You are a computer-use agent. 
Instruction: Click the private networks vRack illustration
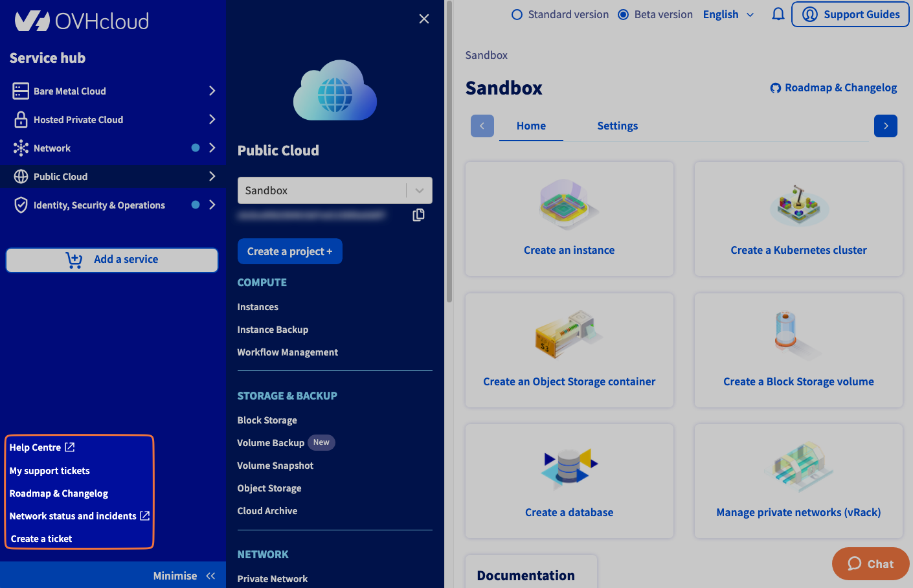coord(800,468)
